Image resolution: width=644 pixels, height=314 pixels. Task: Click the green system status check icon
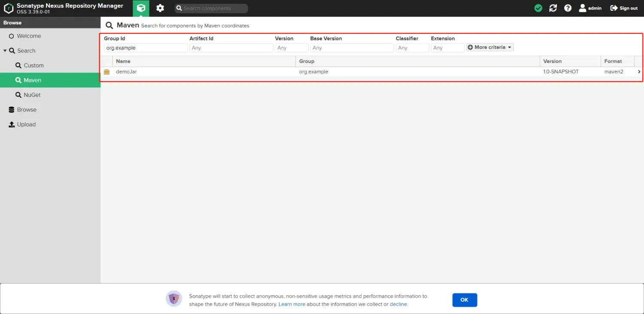[x=538, y=8]
